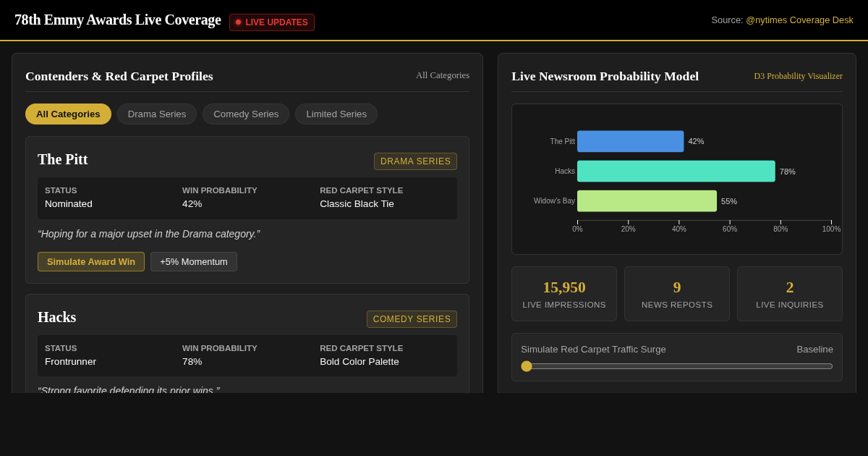This screenshot has width=868, height=456.
Task: Click the 'Live Newsroom Probability Model' heading
Action: pos(605,76)
